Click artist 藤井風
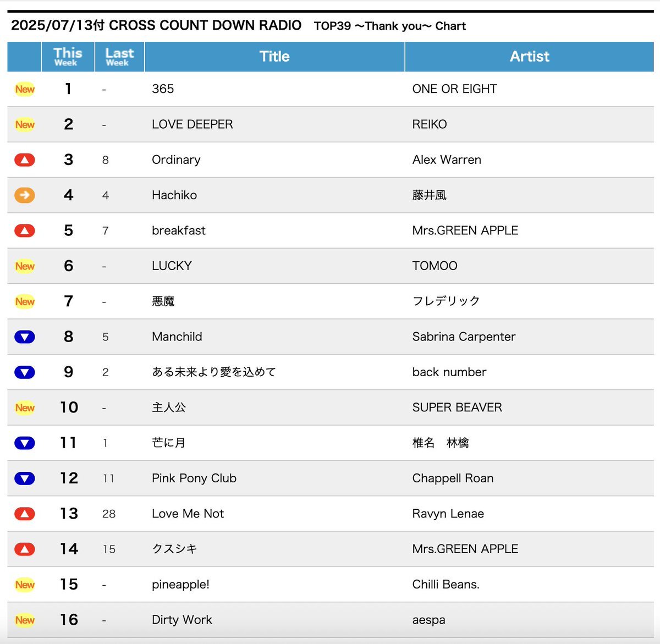This screenshot has height=644, width=660. click(x=430, y=195)
